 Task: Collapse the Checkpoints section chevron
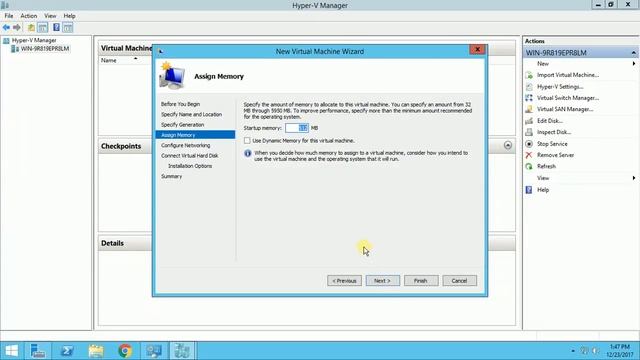pyautogui.click(x=508, y=145)
